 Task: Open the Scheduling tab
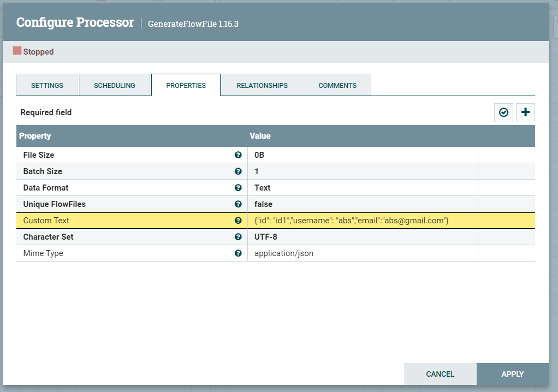[115, 85]
